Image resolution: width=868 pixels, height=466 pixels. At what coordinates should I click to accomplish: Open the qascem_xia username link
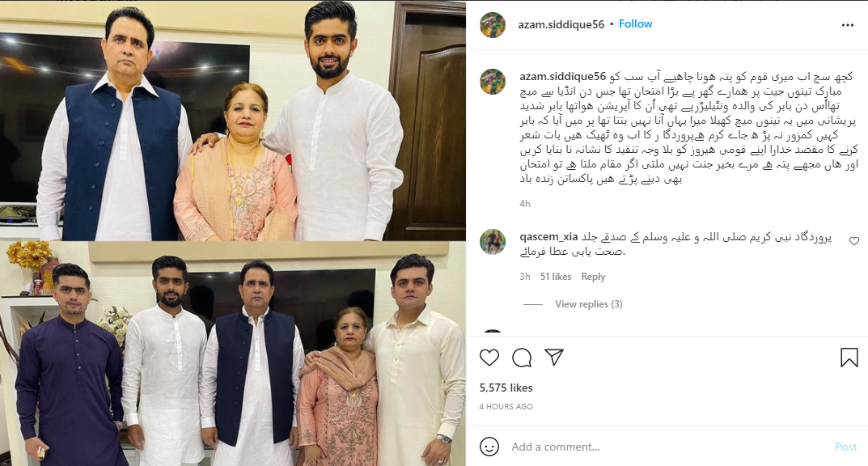click(x=548, y=237)
